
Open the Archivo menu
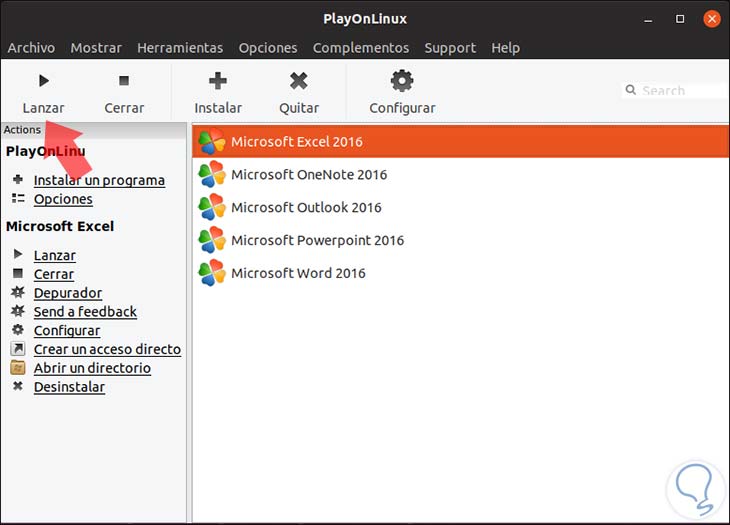pos(31,48)
